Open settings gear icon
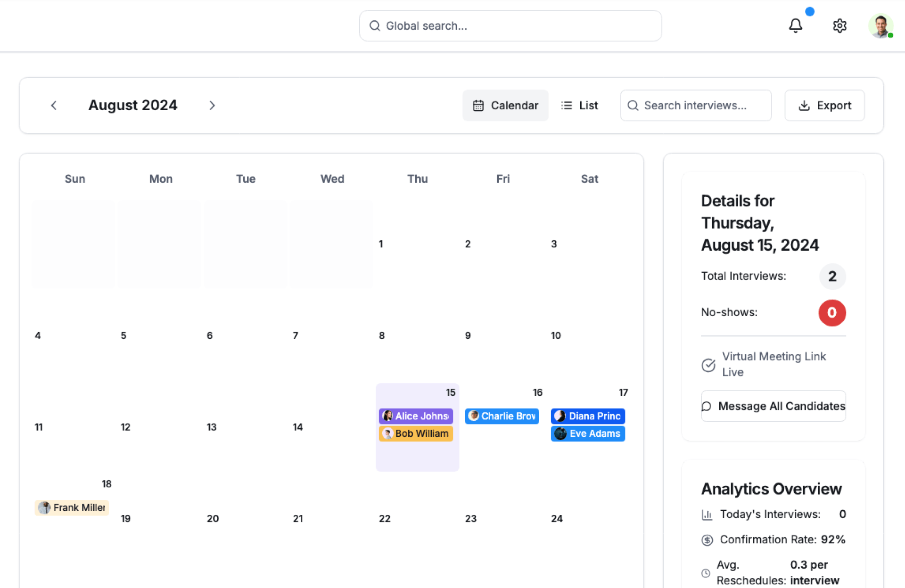This screenshot has height=588, width=905. point(839,25)
